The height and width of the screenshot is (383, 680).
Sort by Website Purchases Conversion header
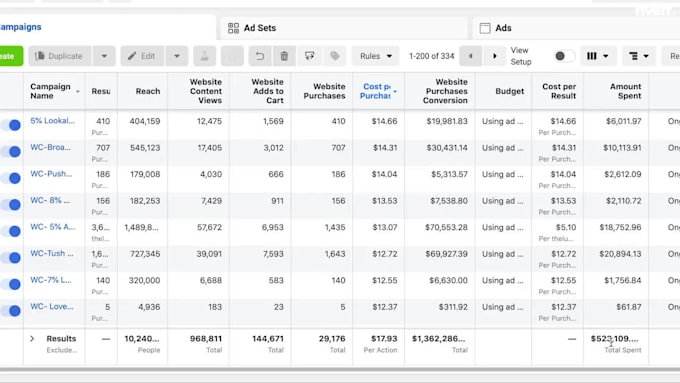coord(445,91)
